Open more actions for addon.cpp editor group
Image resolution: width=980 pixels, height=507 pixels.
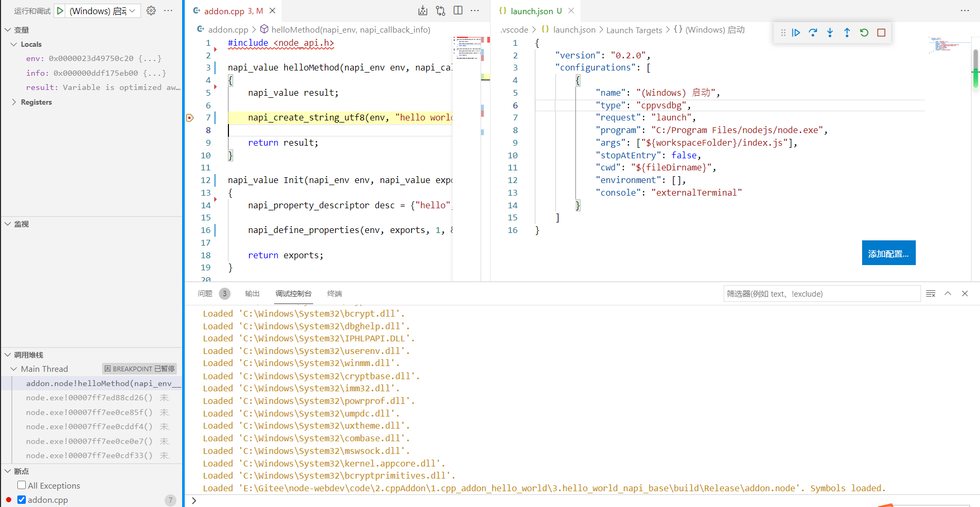(x=475, y=11)
